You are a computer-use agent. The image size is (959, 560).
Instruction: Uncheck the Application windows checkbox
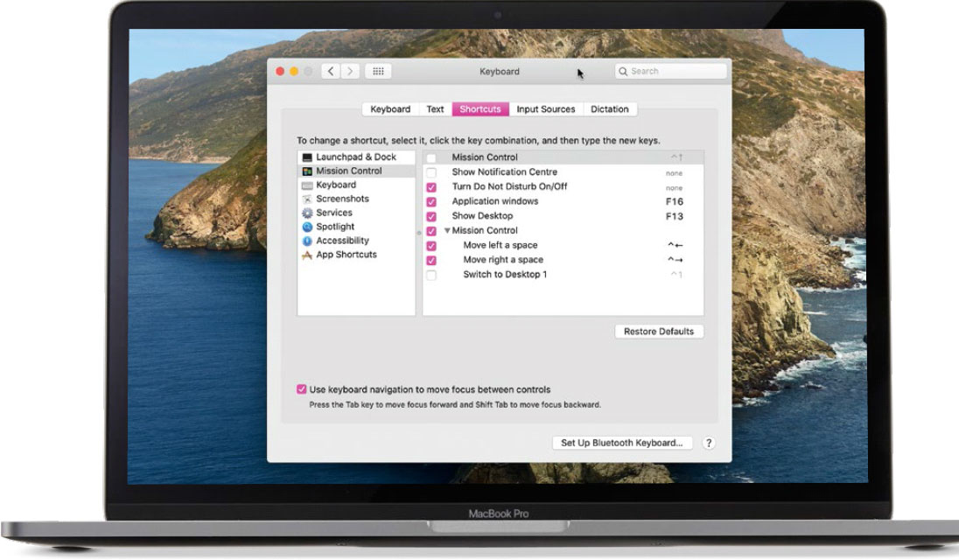pos(431,202)
